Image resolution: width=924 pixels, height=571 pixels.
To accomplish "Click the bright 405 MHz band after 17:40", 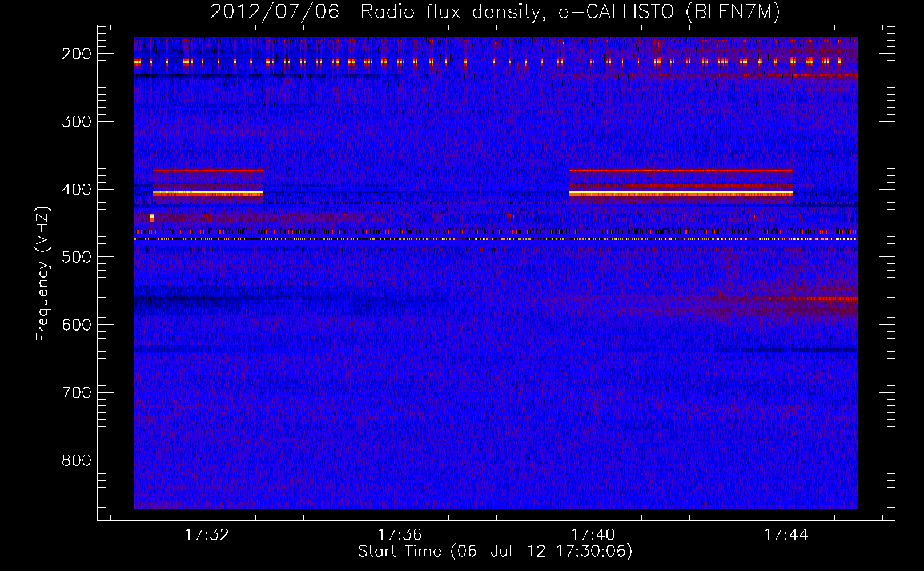I will pos(681,194).
